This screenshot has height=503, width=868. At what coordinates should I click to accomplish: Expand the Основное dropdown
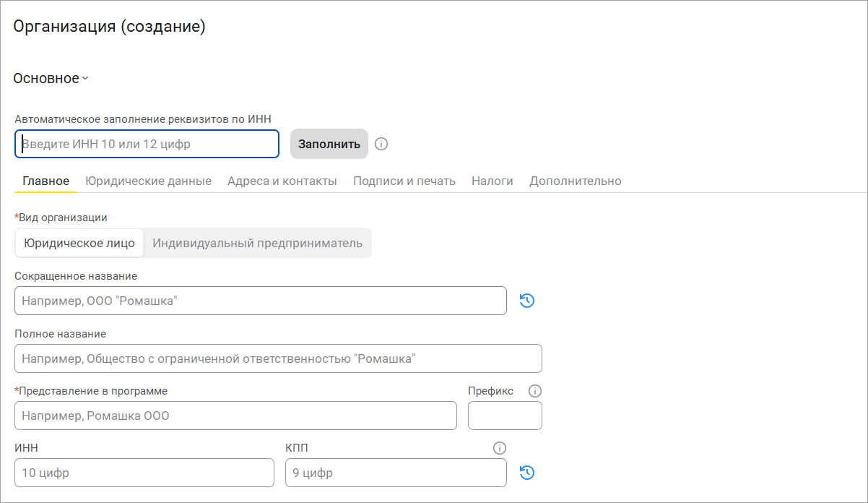coord(51,79)
